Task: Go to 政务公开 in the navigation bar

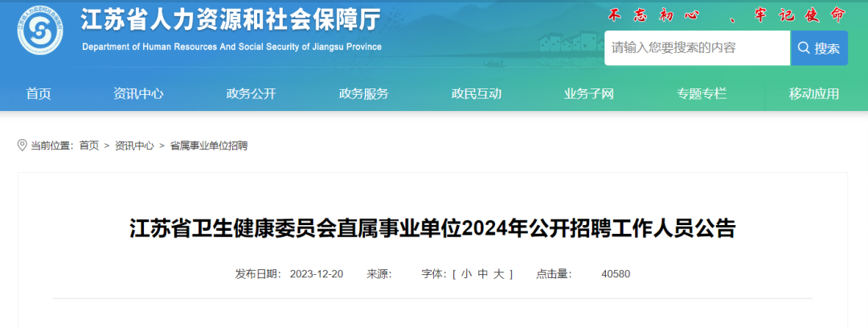Action: pos(251,94)
